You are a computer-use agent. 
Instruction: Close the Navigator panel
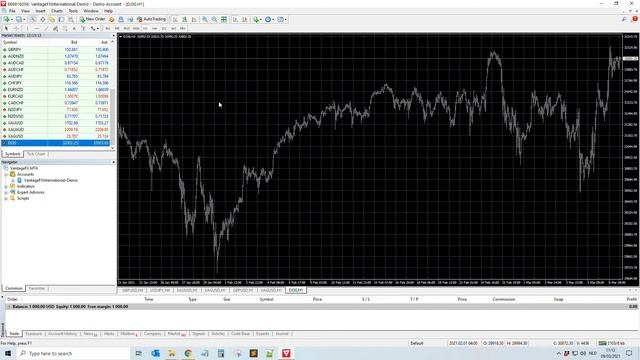point(113,162)
